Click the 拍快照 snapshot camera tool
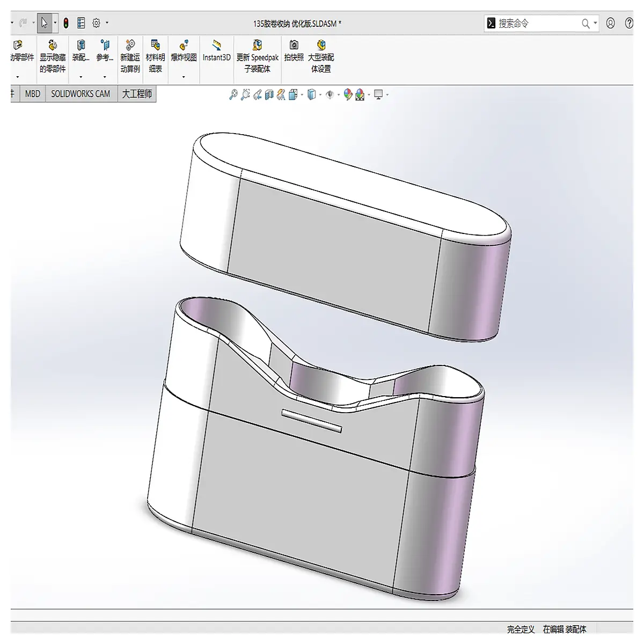Screen dimensions: 644x644 tap(294, 52)
